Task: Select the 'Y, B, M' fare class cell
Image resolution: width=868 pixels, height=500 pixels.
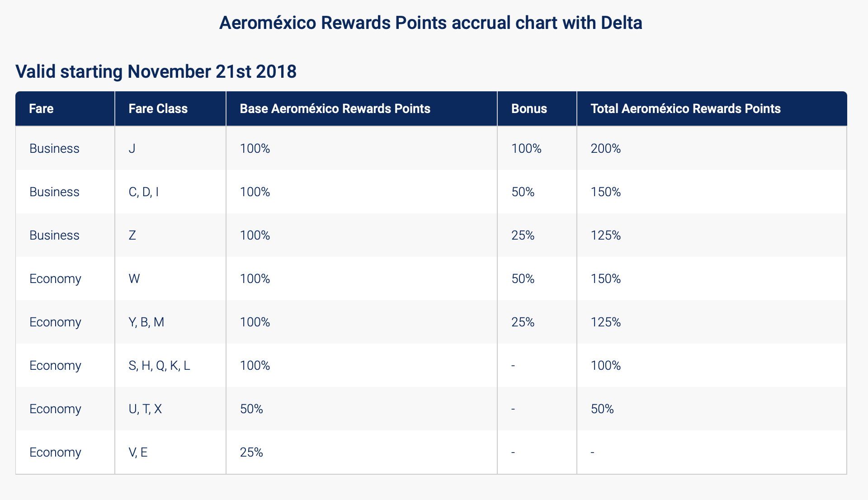Action: [146, 322]
